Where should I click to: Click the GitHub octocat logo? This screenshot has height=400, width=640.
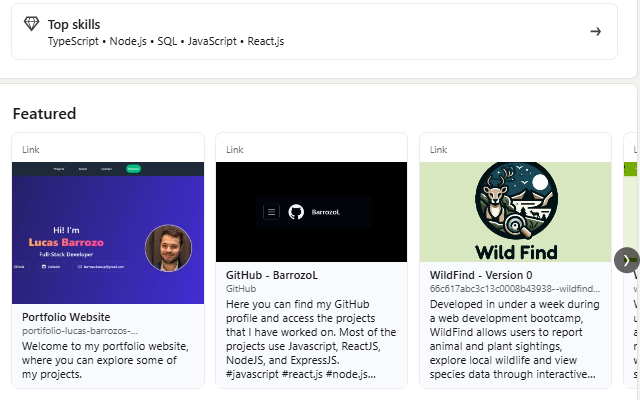click(x=295, y=212)
